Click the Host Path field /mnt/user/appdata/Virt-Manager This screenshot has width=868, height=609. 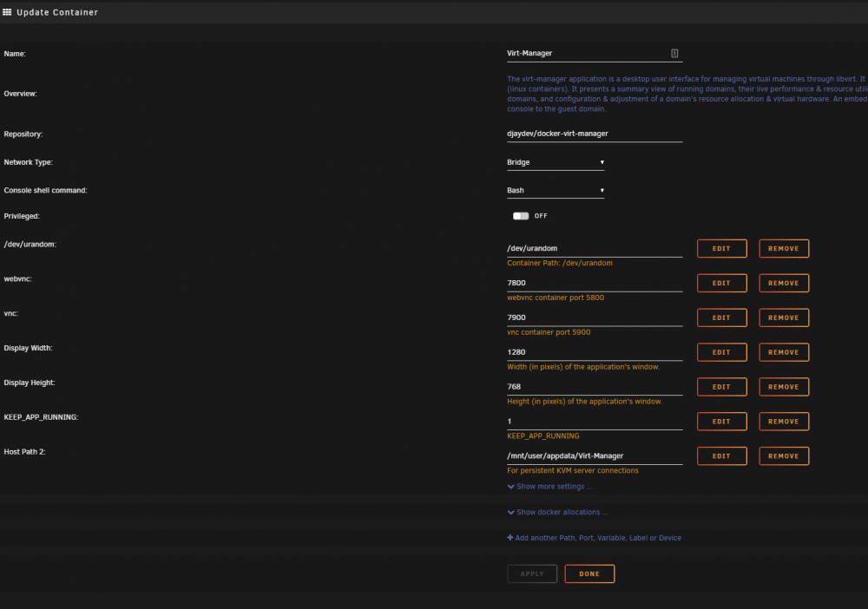tap(595, 455)
